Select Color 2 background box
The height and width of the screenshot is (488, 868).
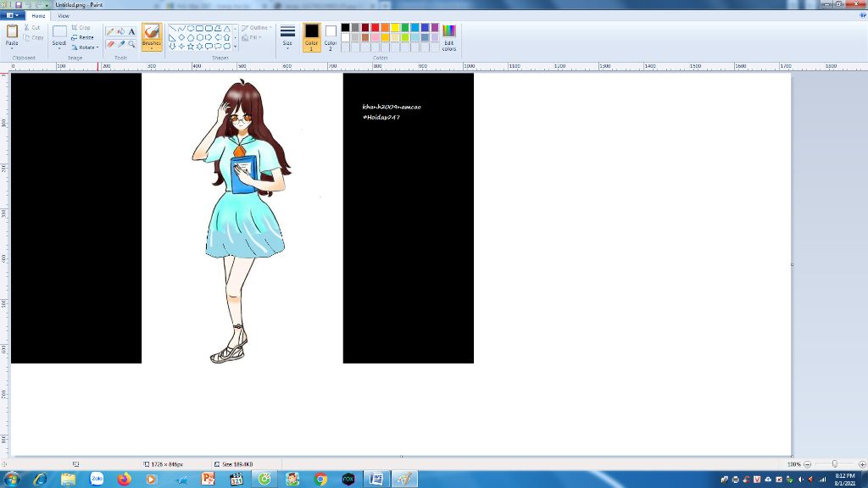pyautogui.click(x=331, y=37)
